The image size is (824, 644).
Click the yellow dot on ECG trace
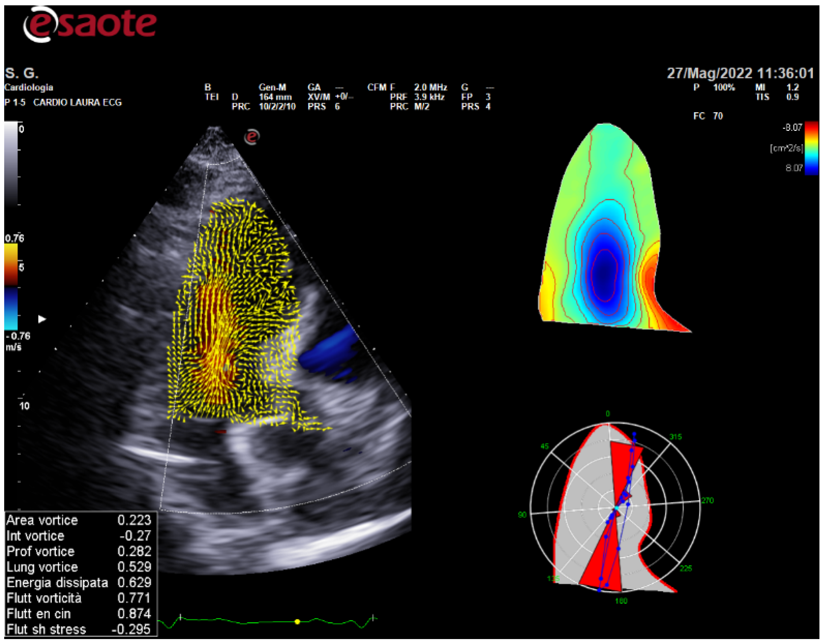297,622
